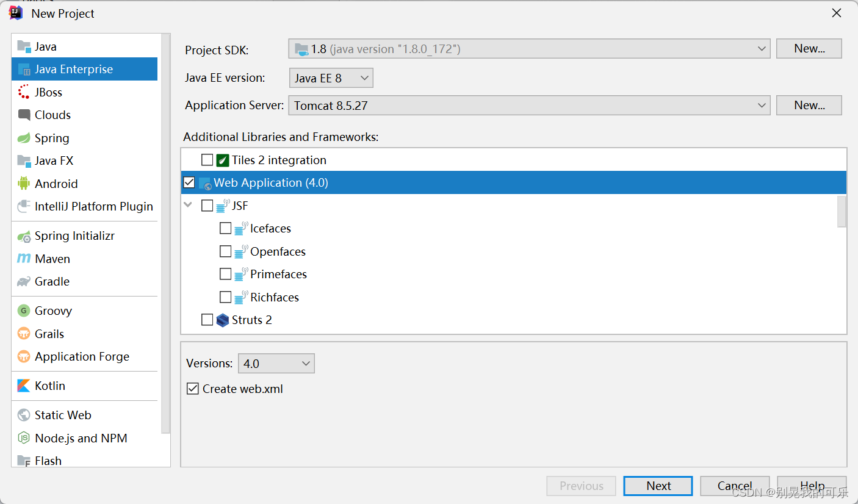Enable the Tiles 2 integration checkbox

click(207, 160)
